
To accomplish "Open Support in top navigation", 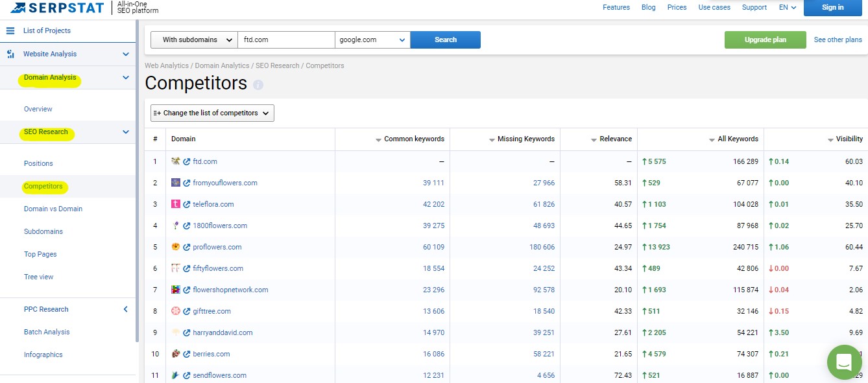I will 754,8.
